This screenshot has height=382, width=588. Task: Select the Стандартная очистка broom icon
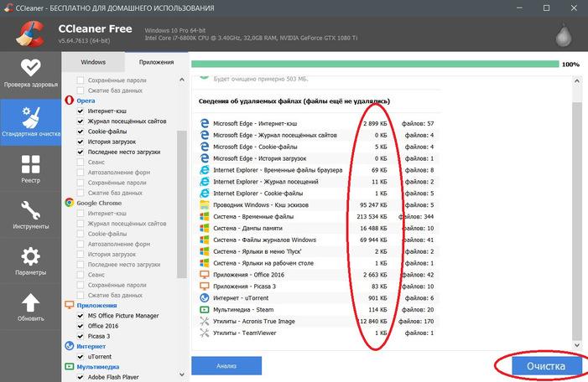click(x=30, y=117)
